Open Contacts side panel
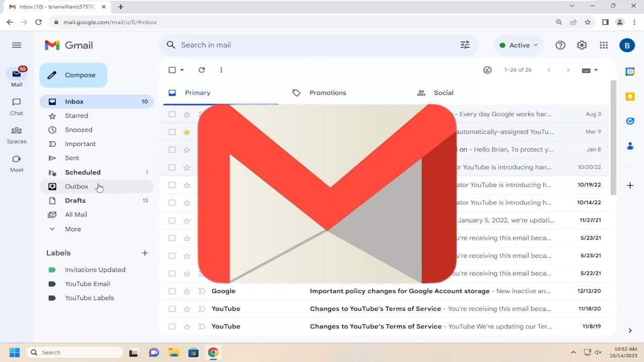The image size is (644, 362). (630, 146)
